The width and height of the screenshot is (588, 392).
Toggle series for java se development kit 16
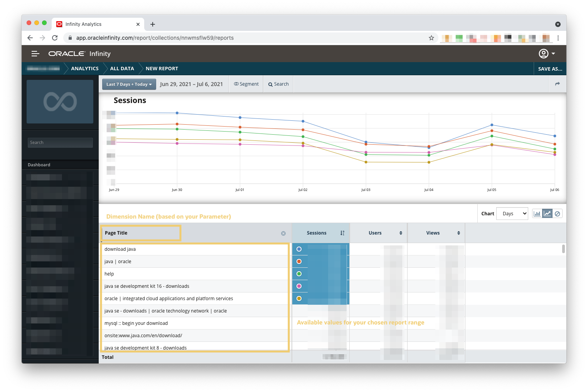(x=299, y=286)
